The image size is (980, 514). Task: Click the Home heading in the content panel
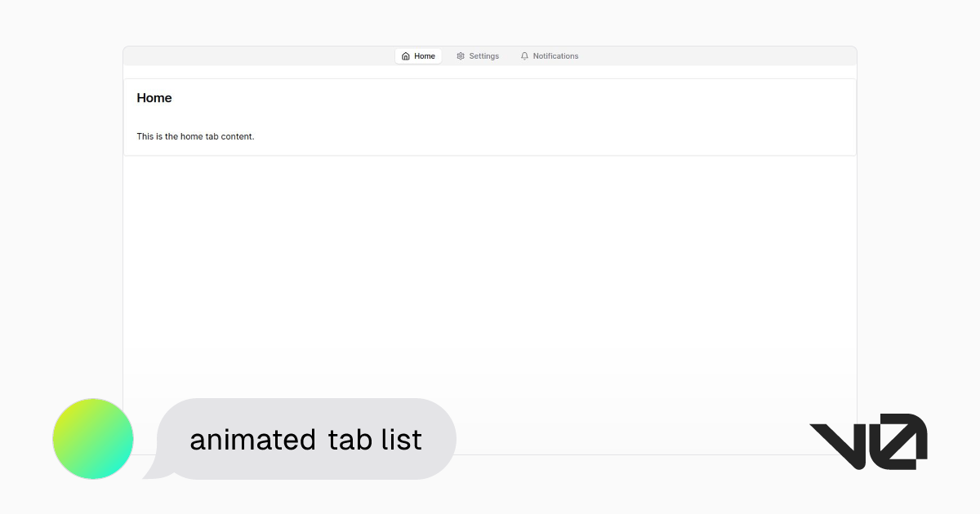pos(154,98)
